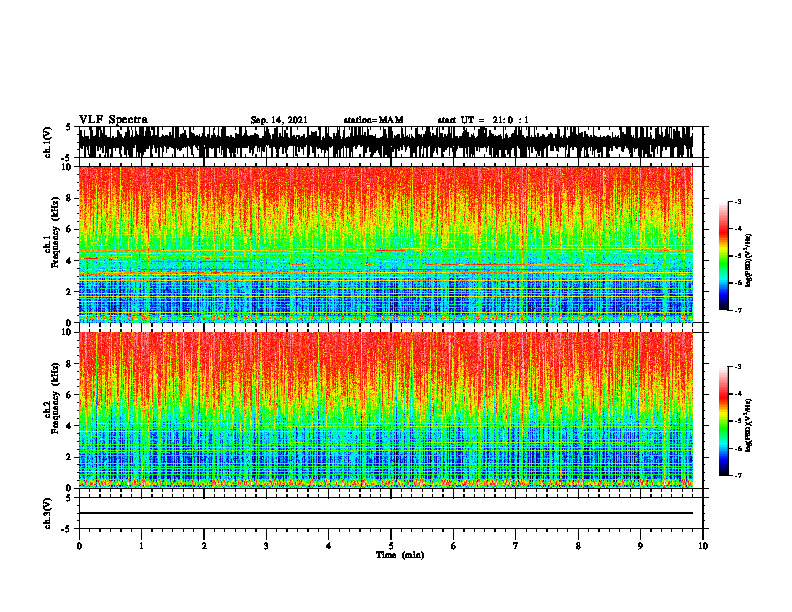Click time axis tick label "8"
Viewport: 792px width, 612px height.
tap(578, 546)
